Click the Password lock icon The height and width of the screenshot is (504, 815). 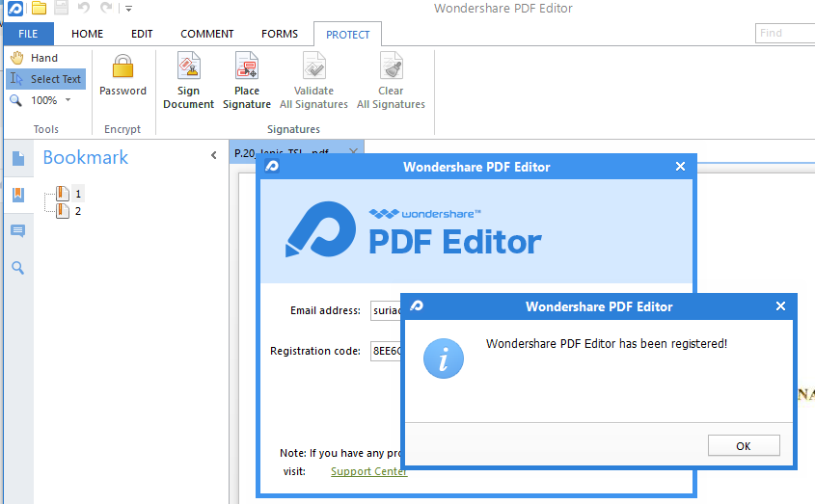coord(122,66)
